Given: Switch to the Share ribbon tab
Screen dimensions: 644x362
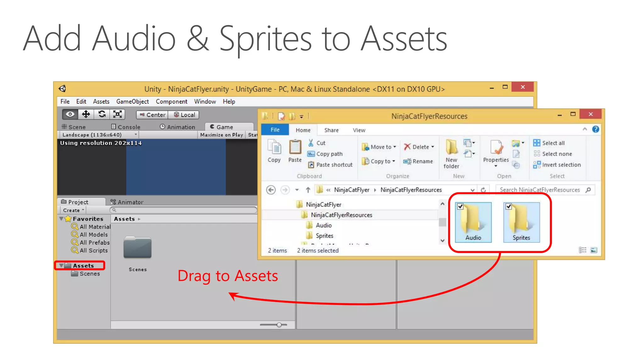Looking at the screenshot, I should (x=331, y=130).
